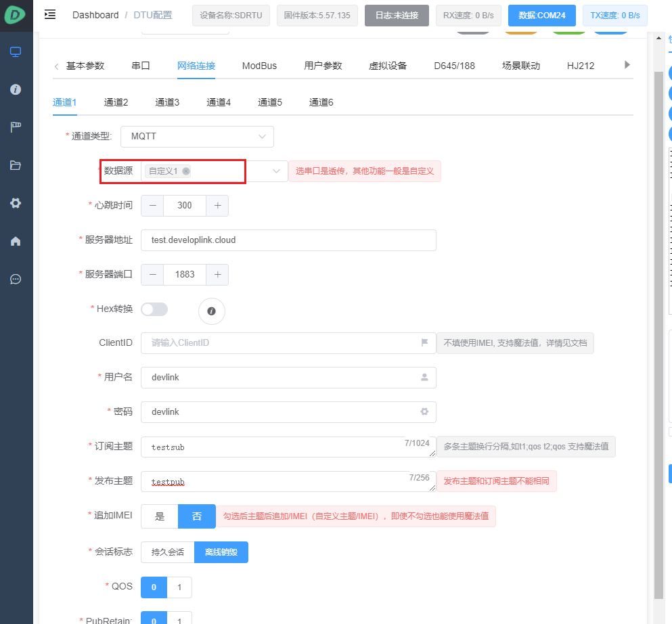Screen dimensions: 672x624
Task: Switch to the ModBus tab
Action: click(259, 66)
